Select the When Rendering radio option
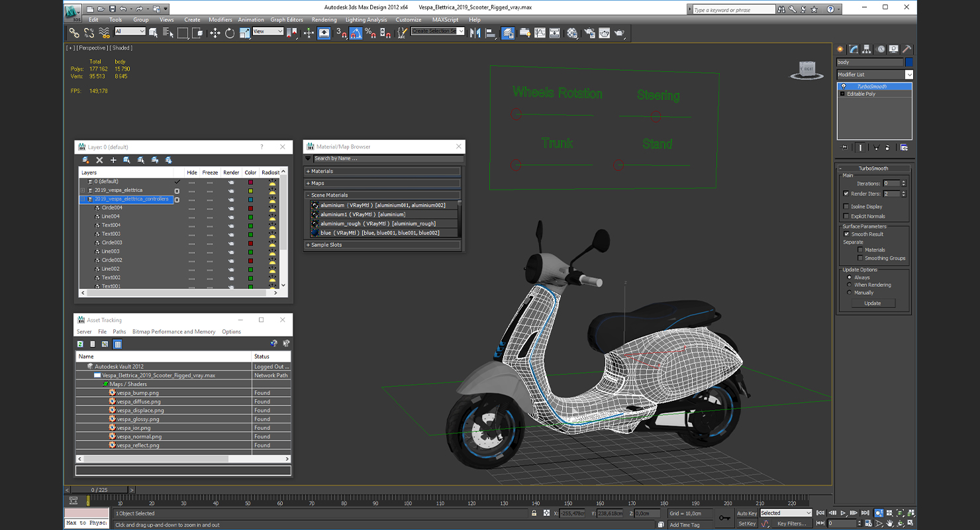This screenshot has width=980, height=530. (850, 285)
